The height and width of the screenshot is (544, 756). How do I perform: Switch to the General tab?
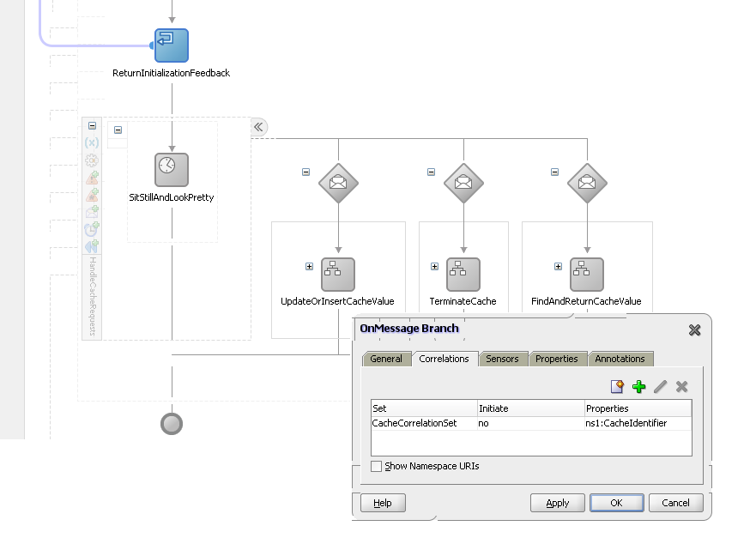[386, 359]
